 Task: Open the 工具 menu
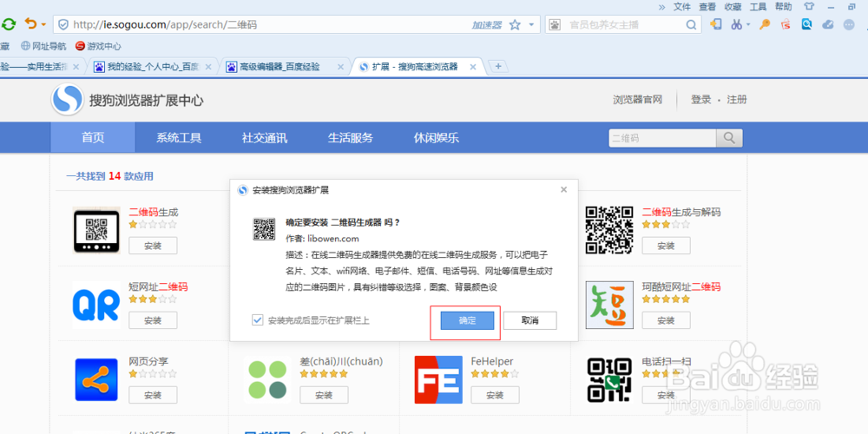point(758,7)
